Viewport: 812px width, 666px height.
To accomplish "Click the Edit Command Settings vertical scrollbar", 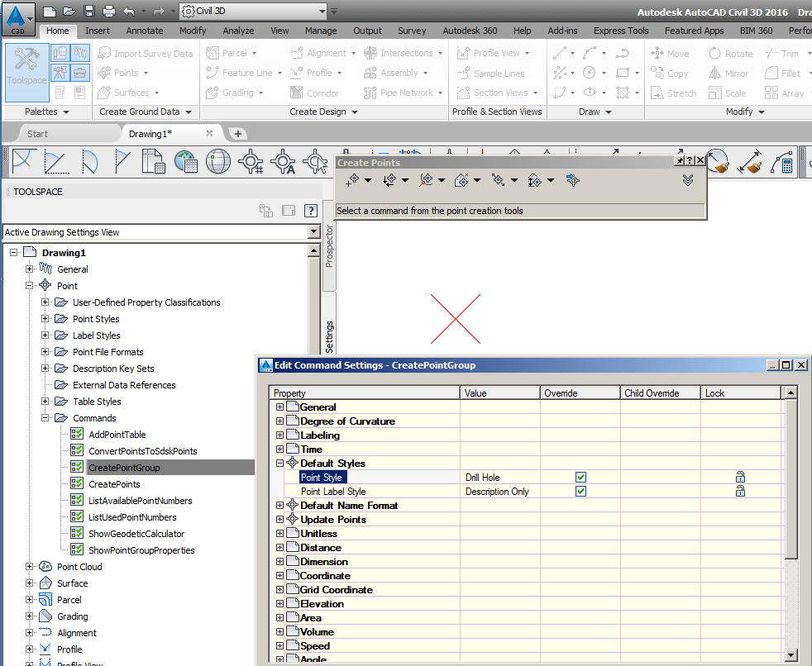I will coord(791,478).
